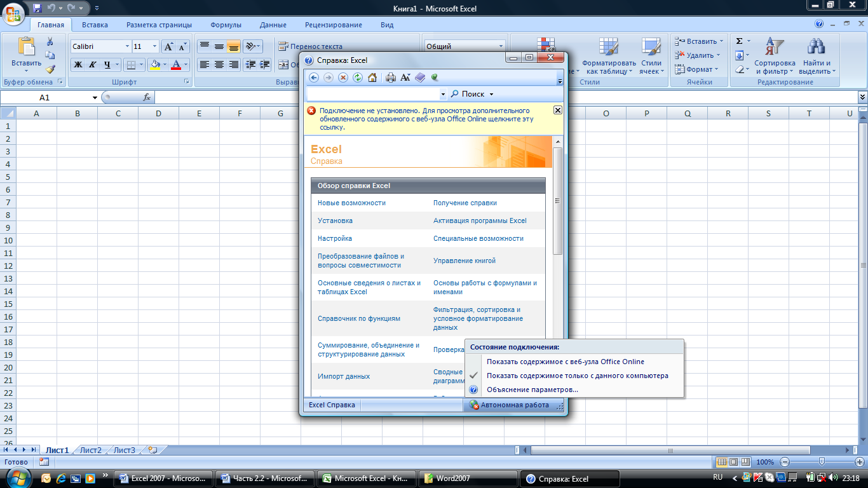The height and width of the screenshot is (488, 868).
Task: Toggle Bold formatting (Ж)
Action: click(x=78, y=64)
